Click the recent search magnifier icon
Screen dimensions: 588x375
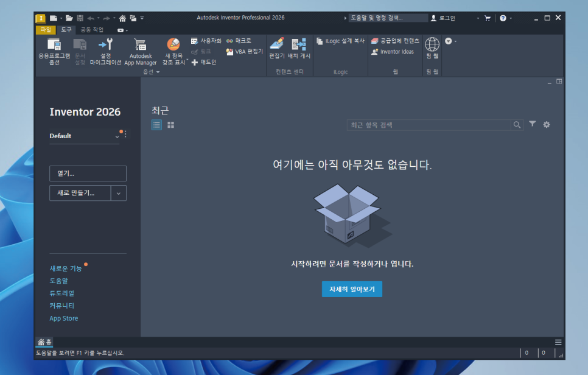(x=517, y=125)
